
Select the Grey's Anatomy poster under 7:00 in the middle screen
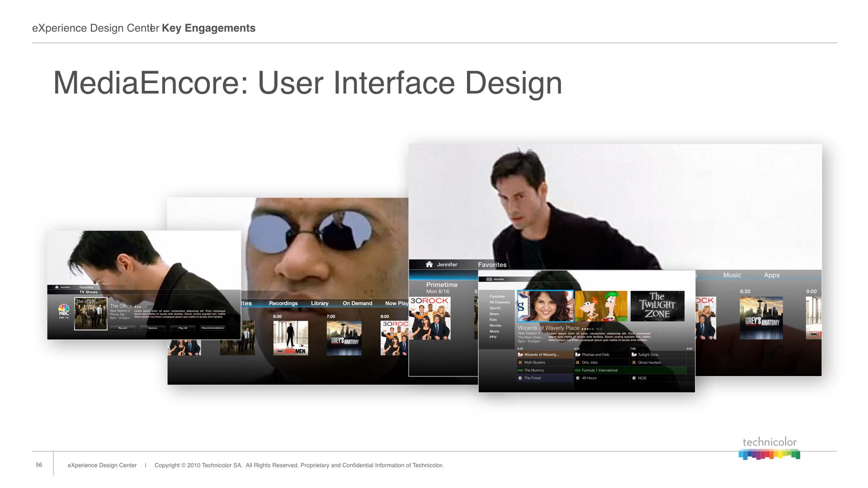(x=344, y=338)
